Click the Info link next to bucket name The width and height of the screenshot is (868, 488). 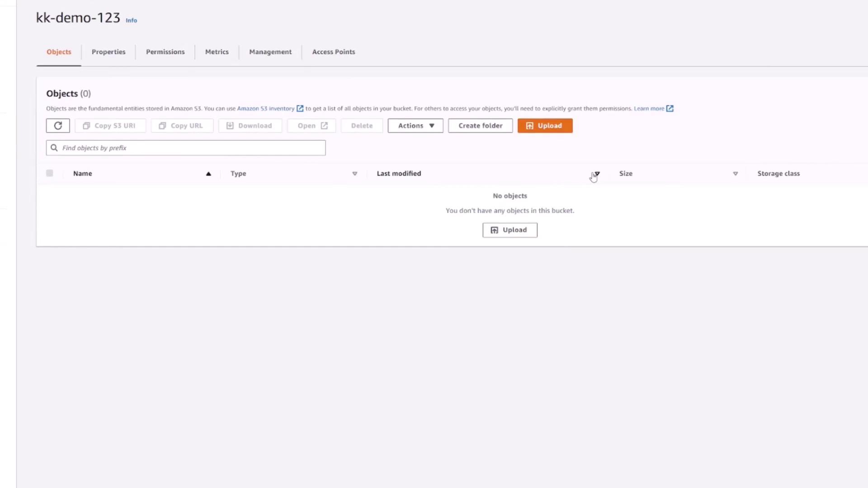click(x=131, y=20)
